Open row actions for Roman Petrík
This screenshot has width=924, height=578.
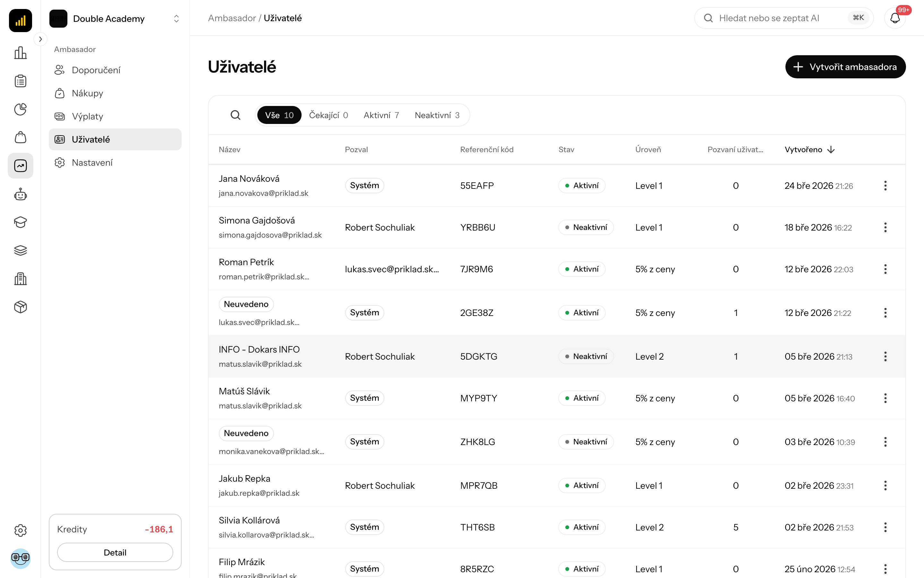pos(885,269)
